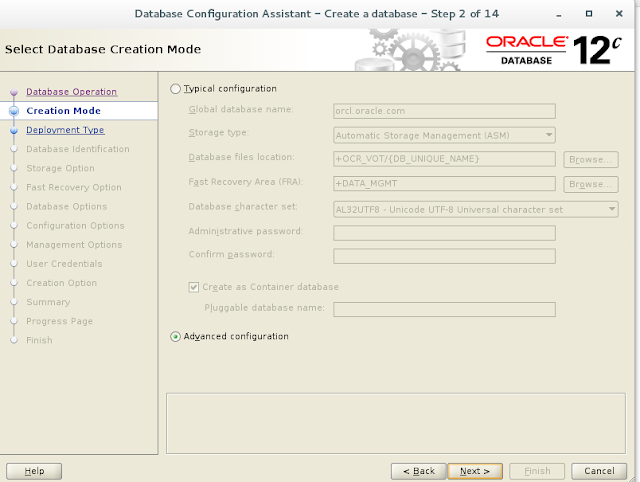Click Storage Option step label
Viewport: 640px width, 482px height.
click(60, 168)
